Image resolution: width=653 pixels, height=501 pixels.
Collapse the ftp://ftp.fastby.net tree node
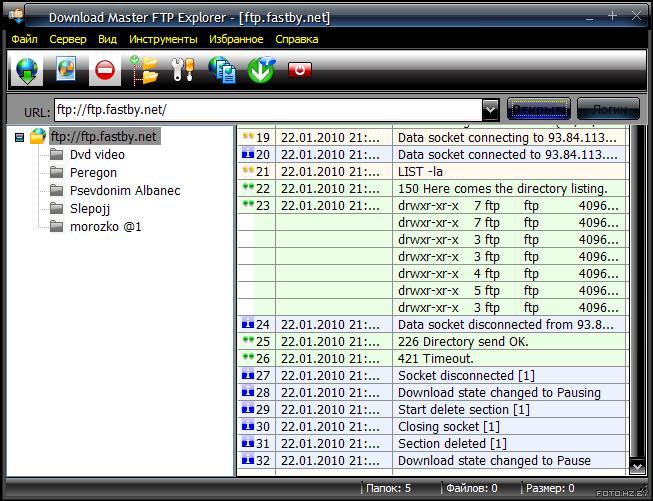tap(20, 137)
